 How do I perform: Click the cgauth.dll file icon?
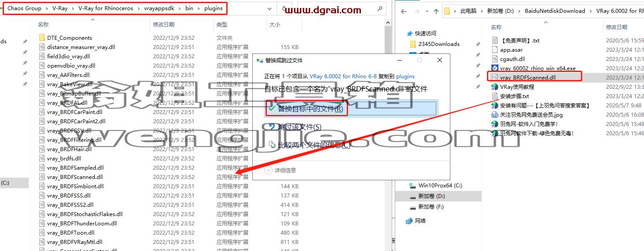pyautogui.click(x=495, y=59)
